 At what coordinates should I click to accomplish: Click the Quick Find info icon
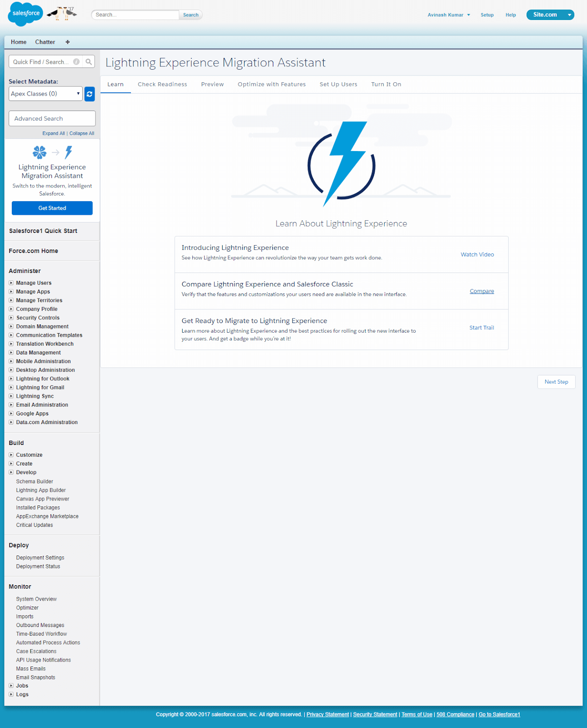(76, 62)
